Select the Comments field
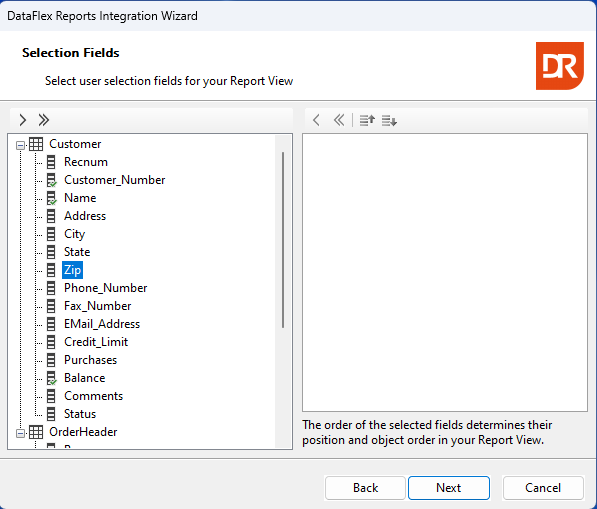Viewport: 597px width, 509px height. [x=93, y=396]
